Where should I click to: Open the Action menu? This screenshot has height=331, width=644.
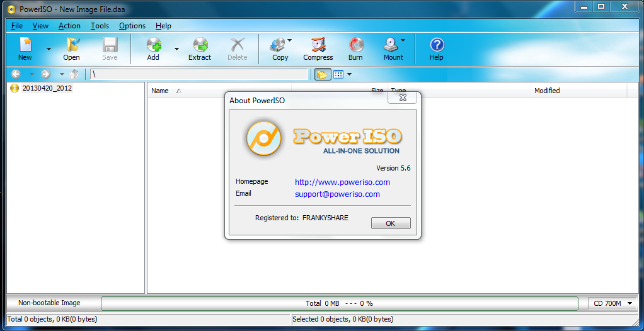[x=69, y=26]
